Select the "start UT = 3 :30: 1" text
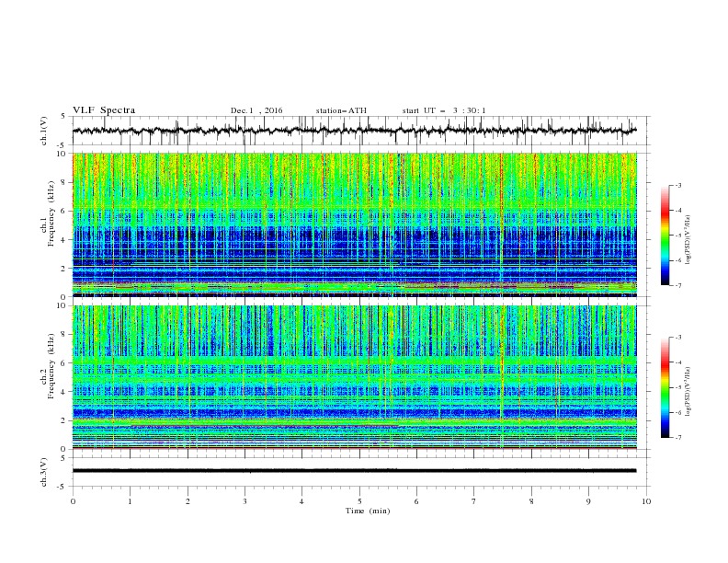 [444, 110]
